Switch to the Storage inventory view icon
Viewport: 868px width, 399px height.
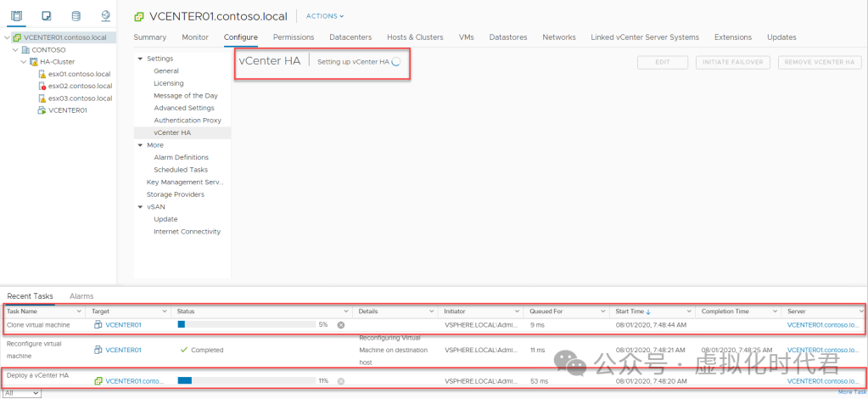point(76,15)
